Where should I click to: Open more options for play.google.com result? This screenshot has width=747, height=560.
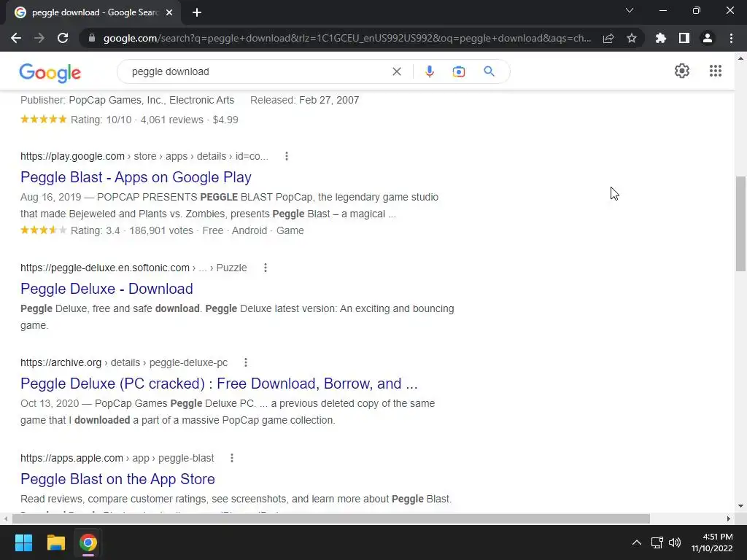[286, 156]
